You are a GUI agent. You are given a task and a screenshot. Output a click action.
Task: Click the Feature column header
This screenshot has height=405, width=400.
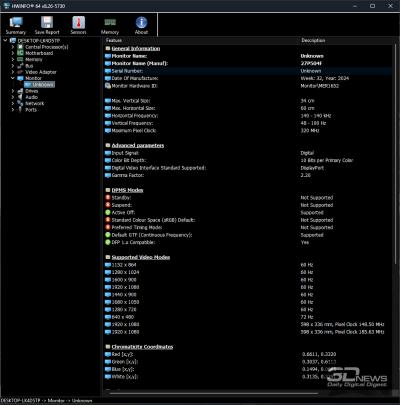click(x=200, y=40)
